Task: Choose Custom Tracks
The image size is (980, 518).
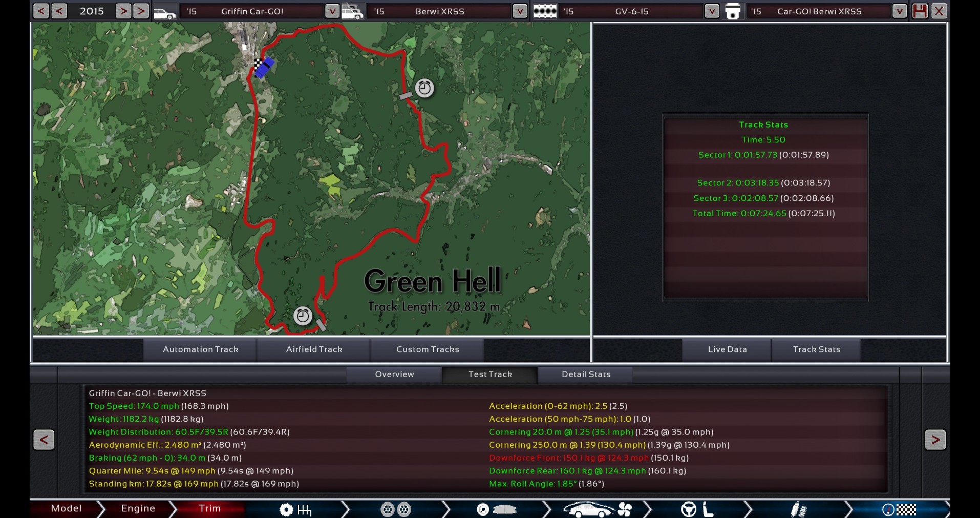Action: click(x=428, y=349)
